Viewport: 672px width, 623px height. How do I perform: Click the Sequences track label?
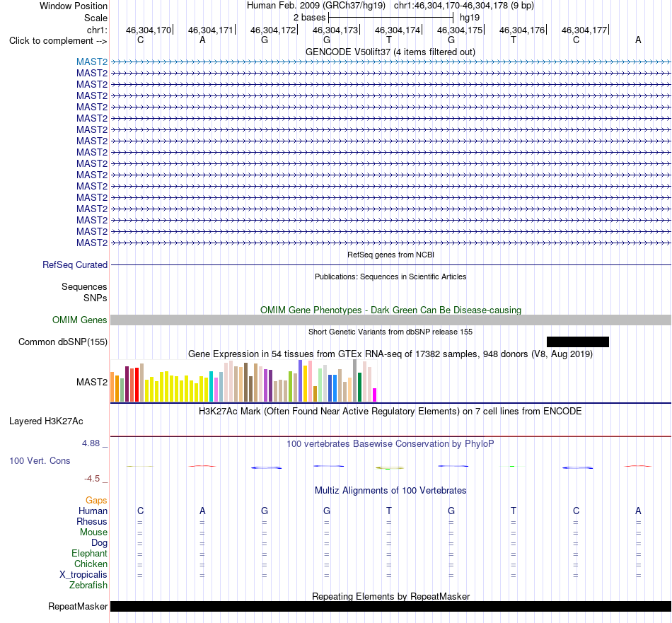(x=84, y=286)
